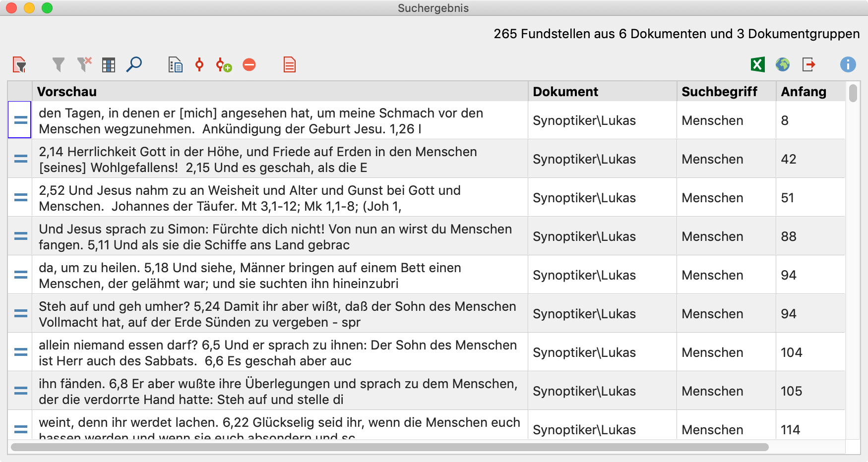Click the export arrow icon

pyautogui.click(x=809, y=64)
